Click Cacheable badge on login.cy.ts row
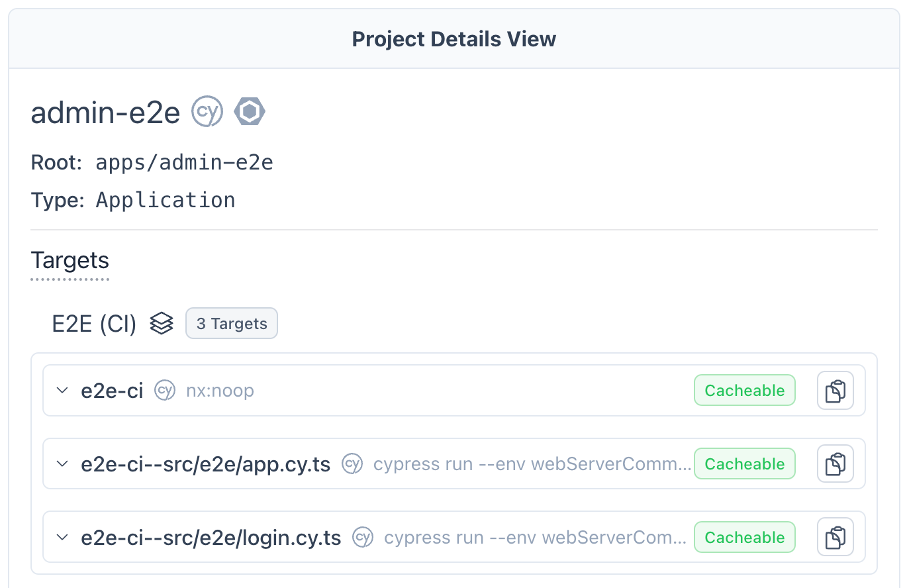 pyautogui.click(x=744, y=537)
